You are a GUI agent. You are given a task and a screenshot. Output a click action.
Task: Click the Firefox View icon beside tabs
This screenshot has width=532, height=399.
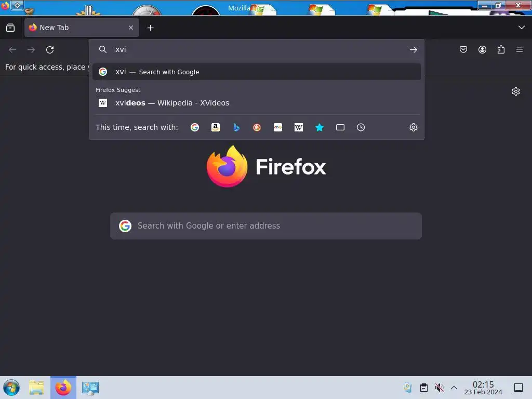[10, 28]
